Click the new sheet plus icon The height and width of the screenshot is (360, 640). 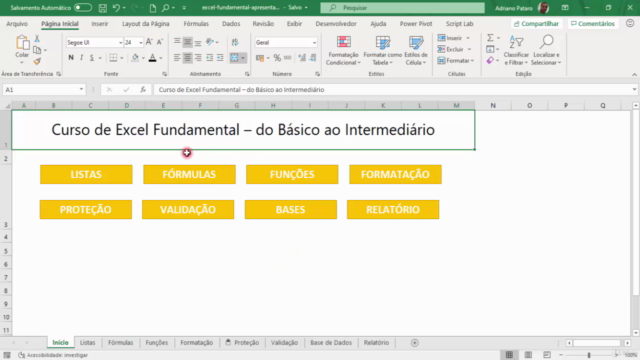[x=415, y=343]
